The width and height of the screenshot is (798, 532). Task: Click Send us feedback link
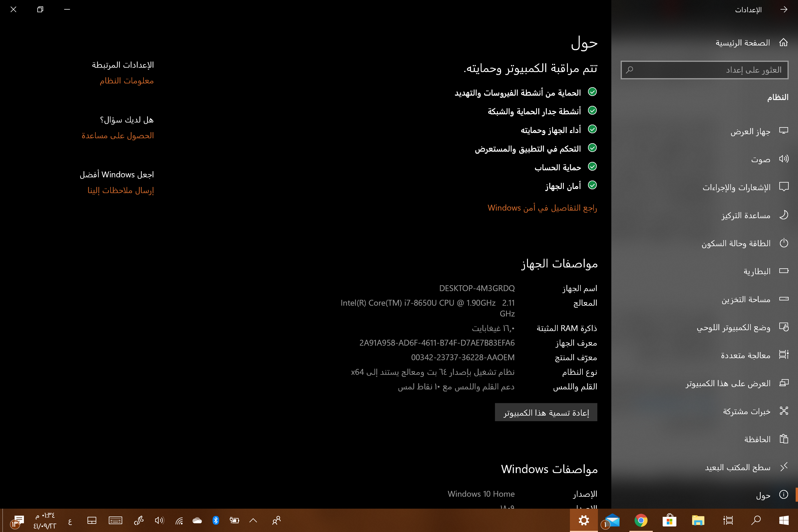(120, 190)
